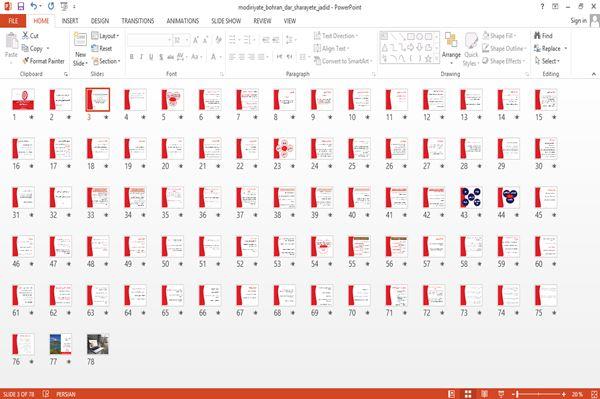Open the ANIMATIONS tab
This screenshot has height=399, width=600.
pos(183,21)
